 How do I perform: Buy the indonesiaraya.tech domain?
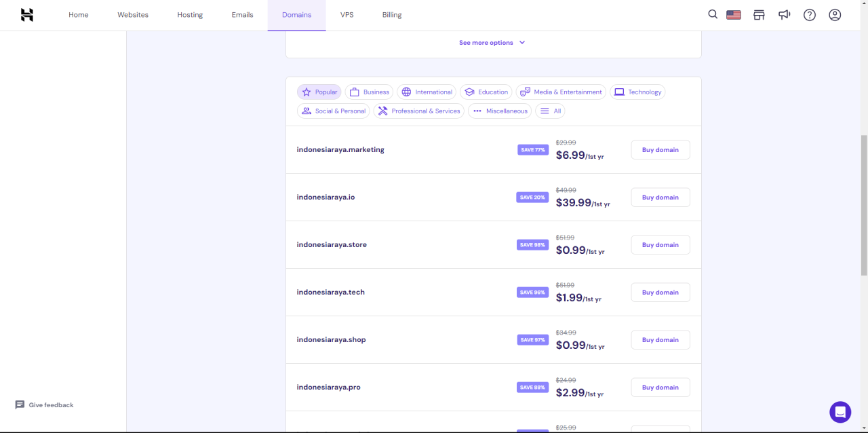coord(660,293)
